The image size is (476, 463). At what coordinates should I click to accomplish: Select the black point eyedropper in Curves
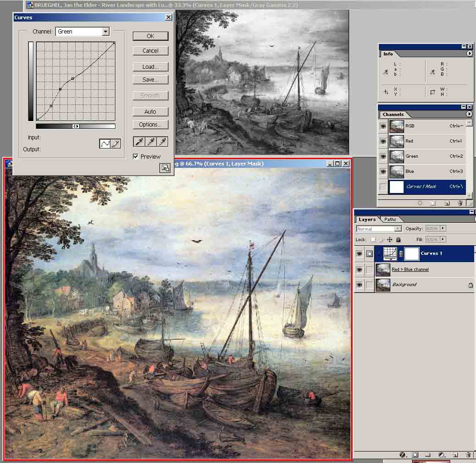point(138,141)
